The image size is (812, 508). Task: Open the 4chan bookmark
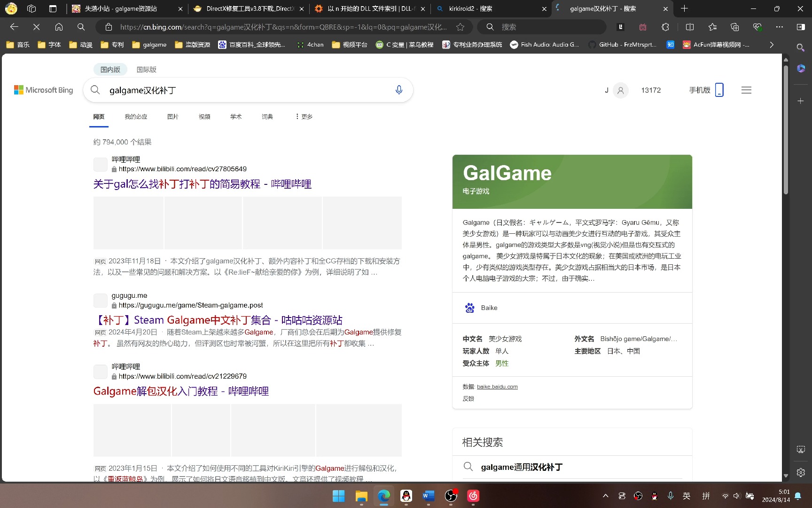(x=310, y=45)
